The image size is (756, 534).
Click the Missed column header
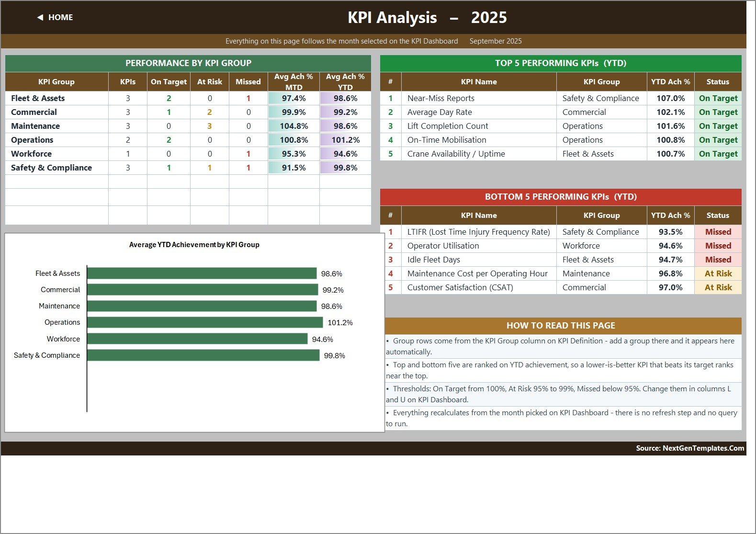[x=248, y=82]
